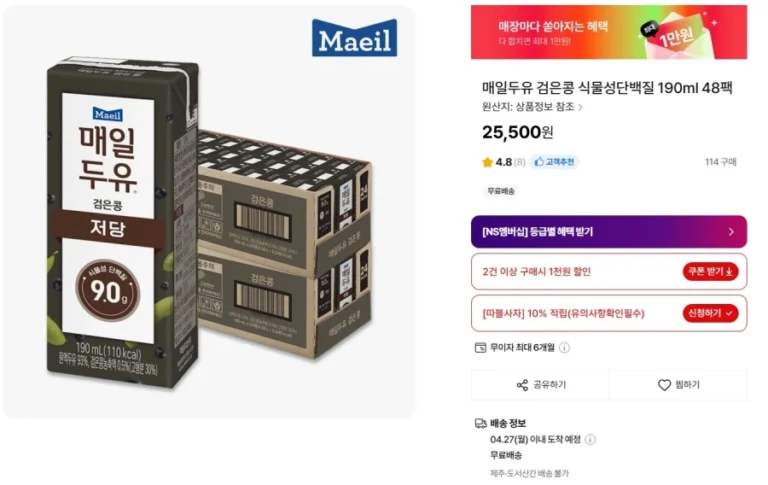Expand 원산지: 상품정보 참조 chevron
The width and height of the screenshot is (768, 485).
[581, 107]
